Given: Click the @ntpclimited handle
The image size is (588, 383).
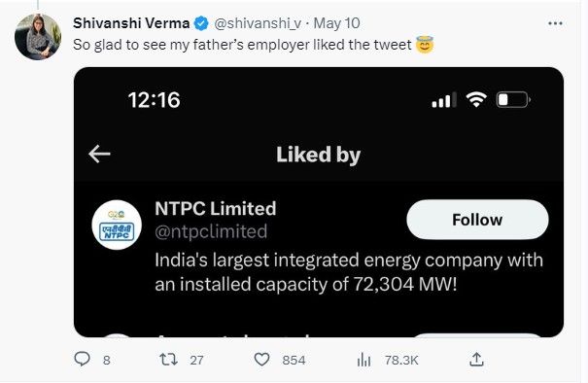Looking at the screenshot, I should [x=211, y=231].
